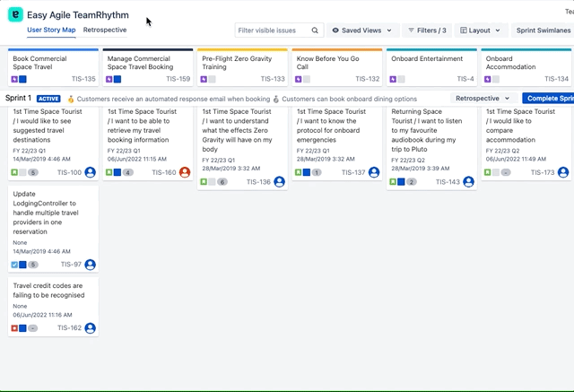Click the task checkbox icon on TIS-97
This screenshot has height=392, width=574.
14,266
